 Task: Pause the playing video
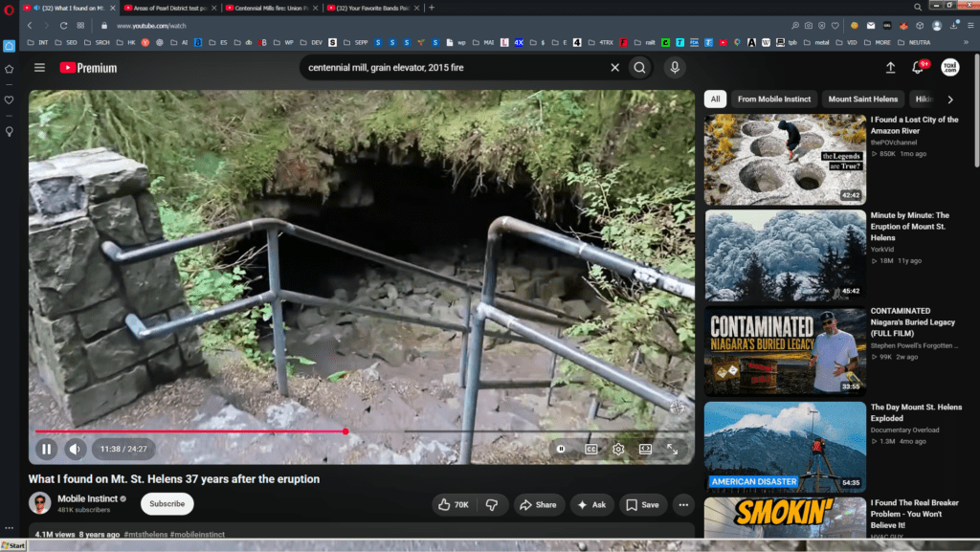point(46,449)
